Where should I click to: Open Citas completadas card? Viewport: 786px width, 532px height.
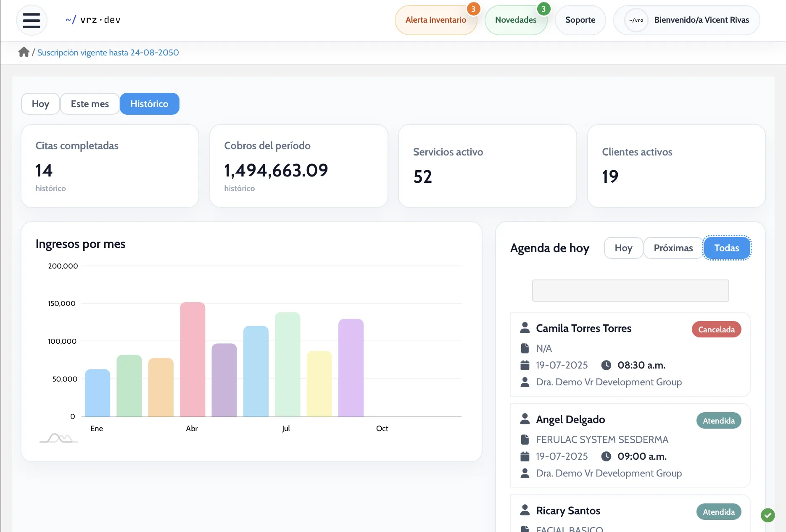tap(110, 166)
